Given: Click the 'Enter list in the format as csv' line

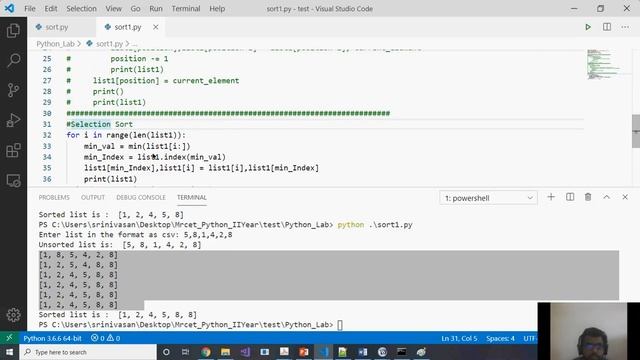Looking at the screenshot, I should coord(135,234).
